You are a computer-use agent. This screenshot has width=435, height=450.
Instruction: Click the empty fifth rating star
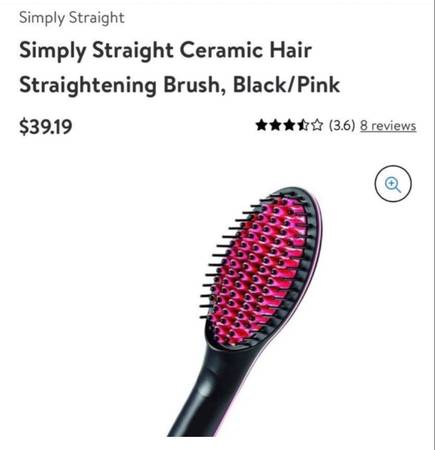click(317, 125)
